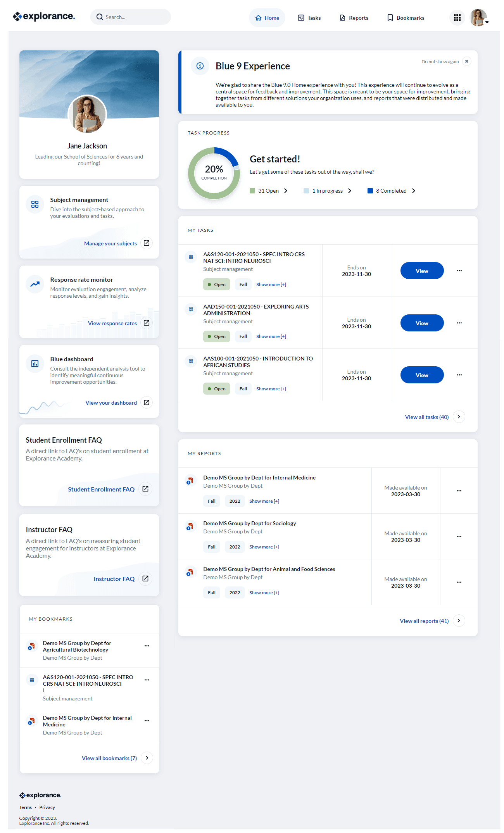This screenshot has height=833, width=504.
Task: Click the search magnifier icon
Action: click(x=100, y=17)
